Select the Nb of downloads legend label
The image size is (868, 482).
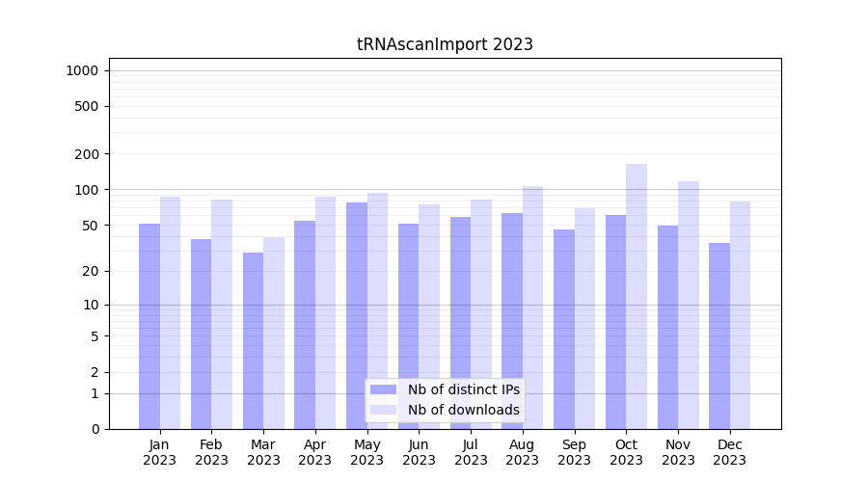point(463,410)
